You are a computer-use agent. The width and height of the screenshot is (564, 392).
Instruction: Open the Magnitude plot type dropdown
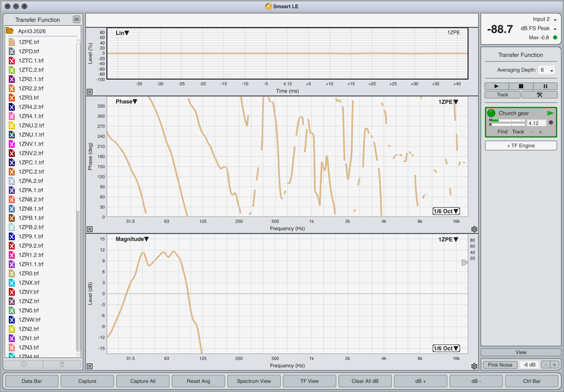click(132, 239)
